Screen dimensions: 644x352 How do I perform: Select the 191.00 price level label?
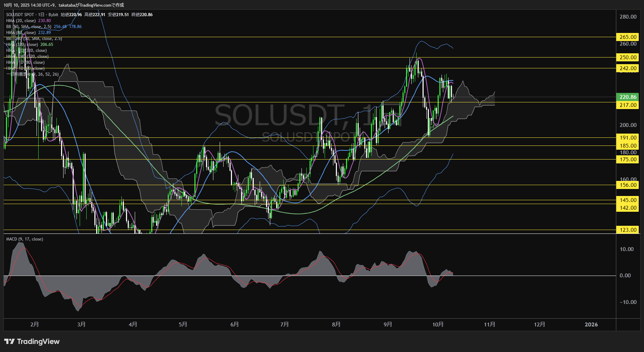[628, 138]
